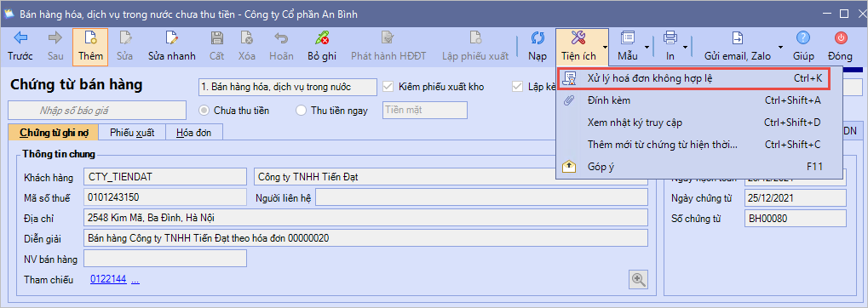Image resolution: width=868 pixels, height=308 pixels.
Task: Delete the voucher using Xóa
Action: pos(247,46)
